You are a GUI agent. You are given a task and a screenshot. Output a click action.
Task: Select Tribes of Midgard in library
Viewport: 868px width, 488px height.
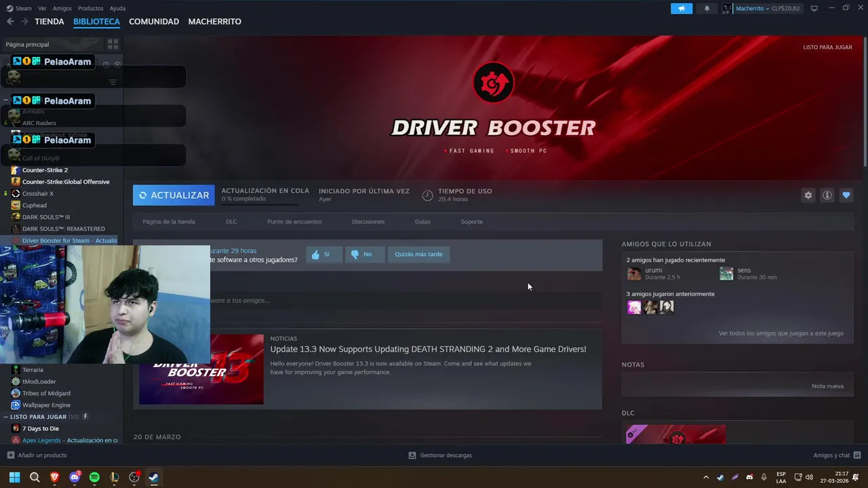click(x=46, y=393)
